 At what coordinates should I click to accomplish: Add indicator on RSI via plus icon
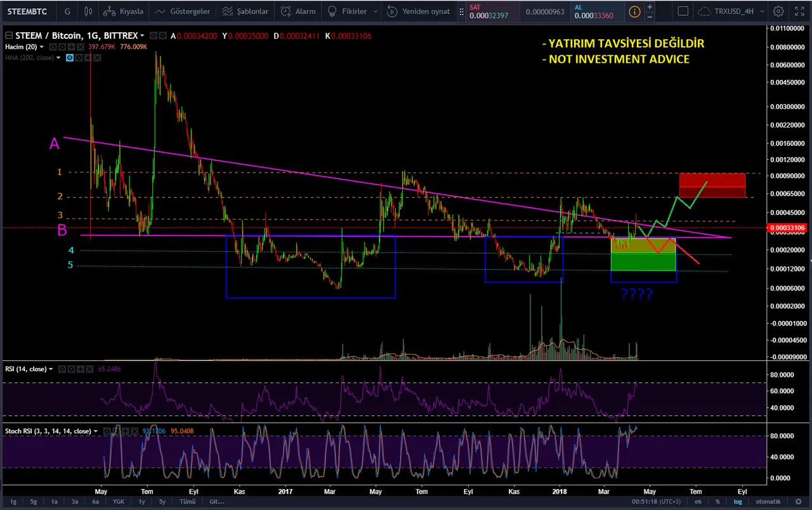point(81,369)
